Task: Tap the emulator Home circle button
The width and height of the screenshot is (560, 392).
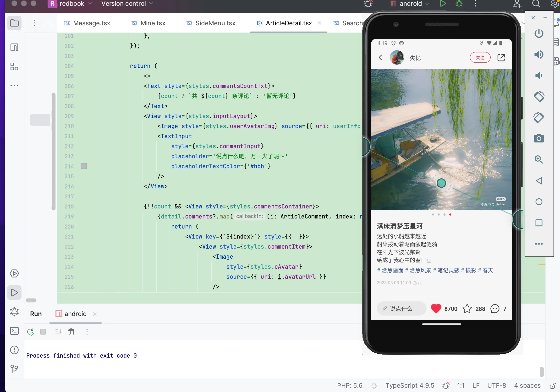Action: (539, 202)
